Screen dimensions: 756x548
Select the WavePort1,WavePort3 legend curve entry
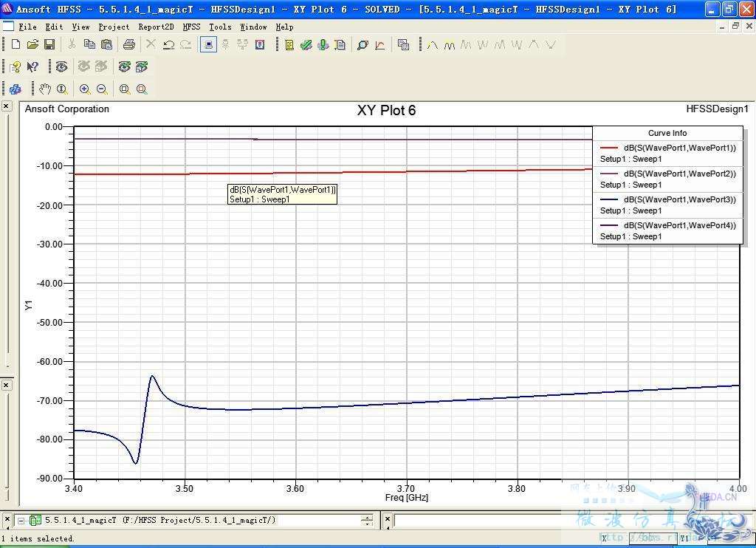pyautogui.click(x=667, y=205)
